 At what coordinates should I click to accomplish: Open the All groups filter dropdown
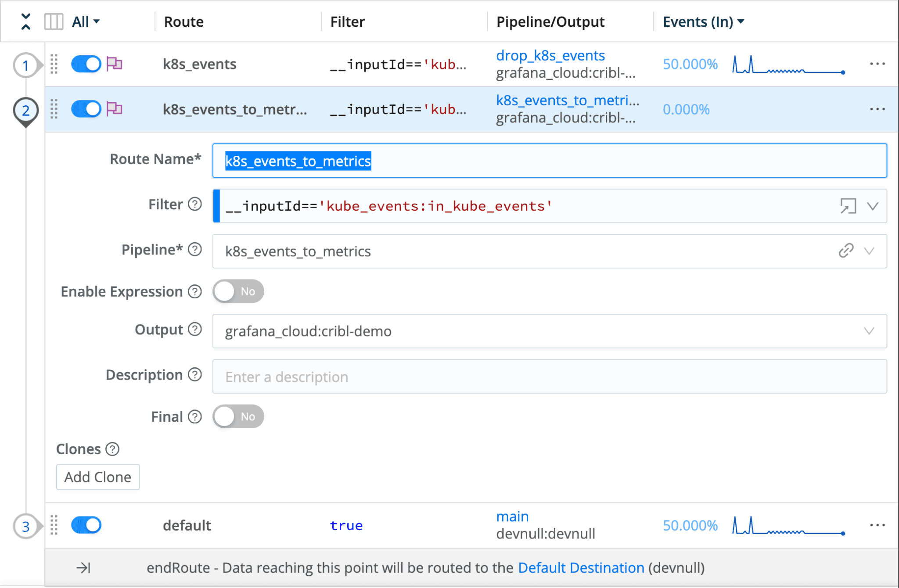tap(86, 22)
